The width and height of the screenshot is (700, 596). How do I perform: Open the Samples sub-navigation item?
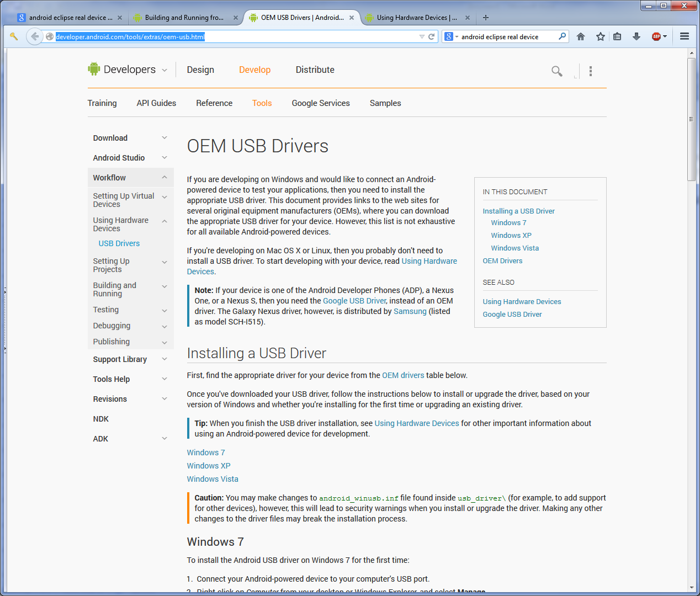click(385, 103)
